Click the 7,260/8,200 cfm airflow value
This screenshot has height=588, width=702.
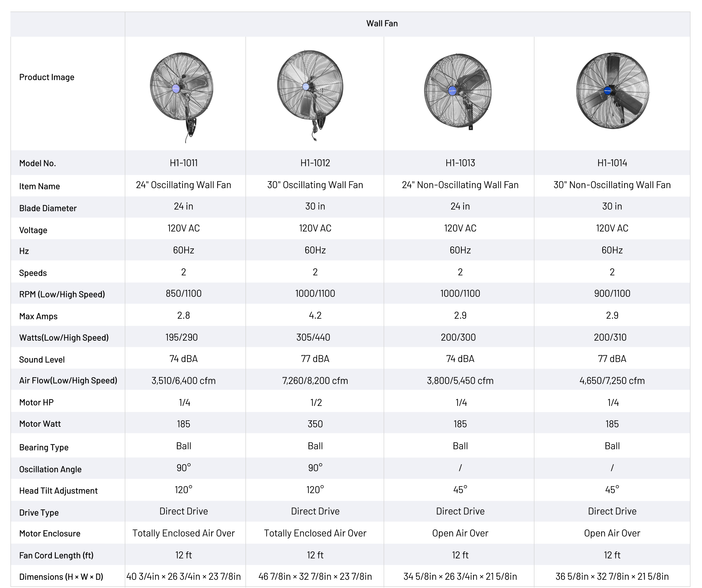315,380
